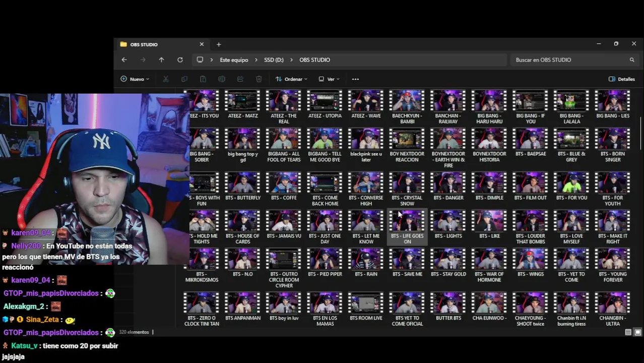Select BAECHKYUN - BAMBI video file
This screenshot has width=644, height=363.
click(x=407, y=107)
